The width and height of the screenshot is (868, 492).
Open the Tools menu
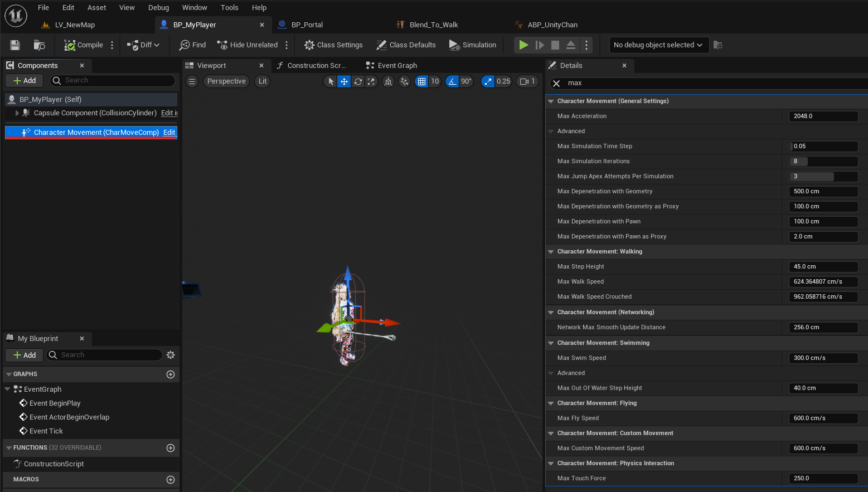[229, 8]
